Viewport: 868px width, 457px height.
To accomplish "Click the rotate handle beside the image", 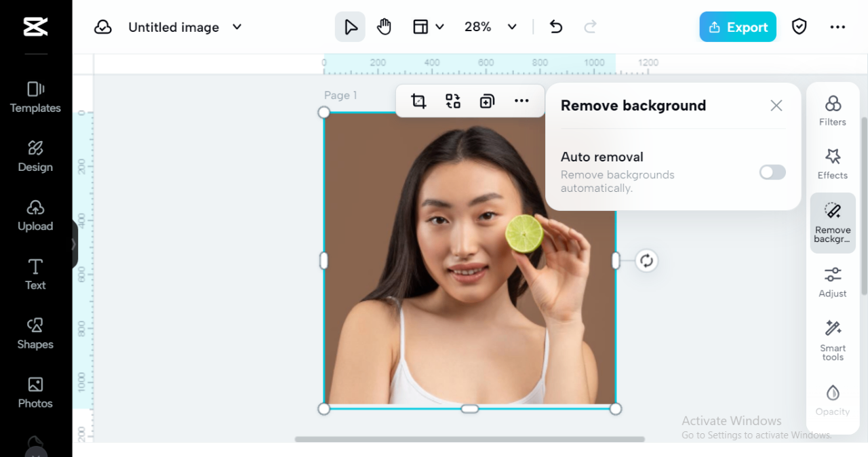I will pyautogui.click(x=647, y=260).
